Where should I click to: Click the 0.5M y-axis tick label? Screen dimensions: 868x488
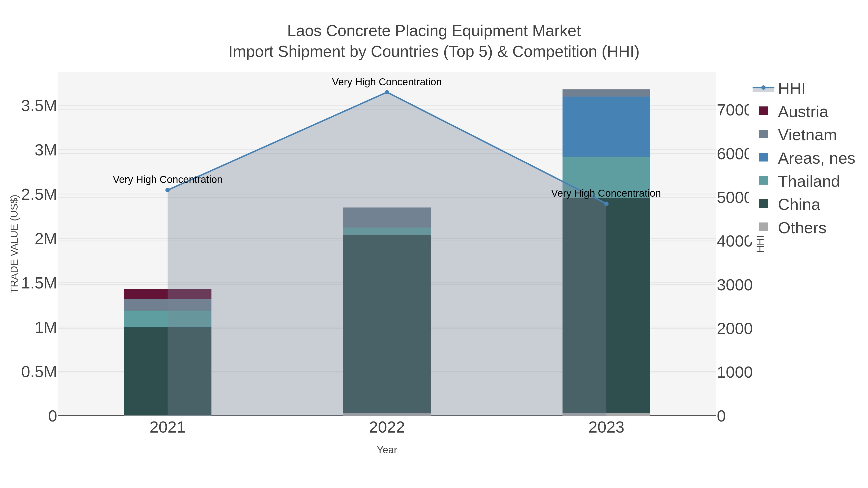click(x=39, y=372)
